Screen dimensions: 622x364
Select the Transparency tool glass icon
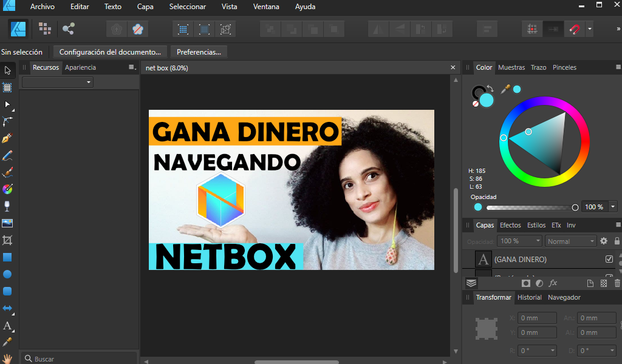pos(7,206)
